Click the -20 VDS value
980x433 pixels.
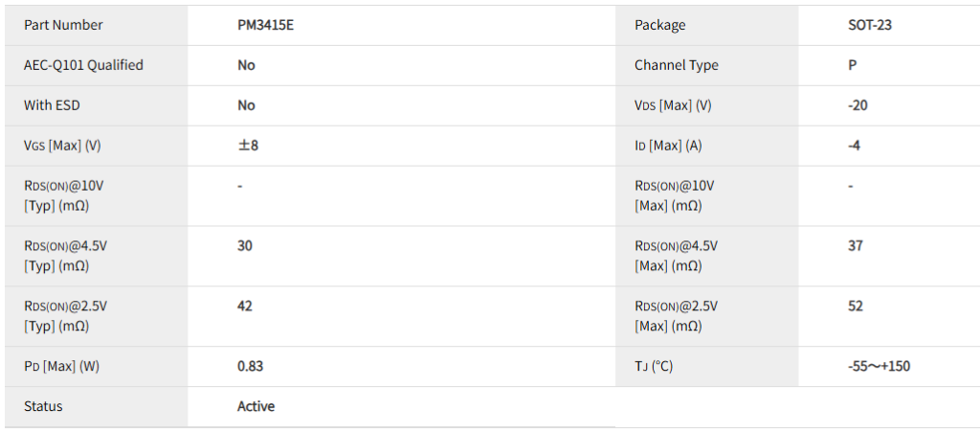[857, 105]
